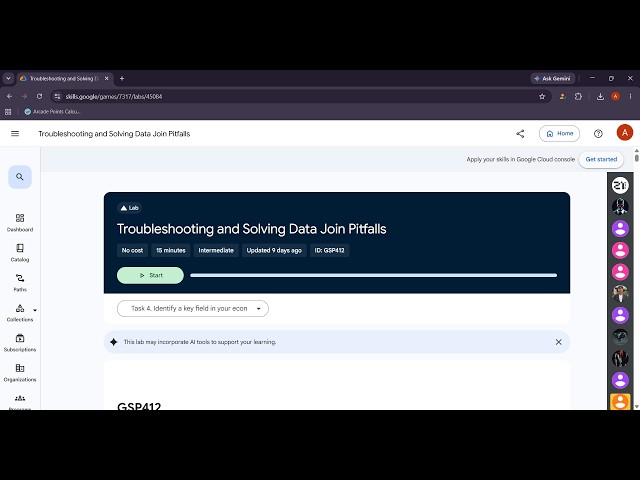The width and height of the screenshot is (640, 480).
Task: Open Paths from the sidebar
Action: [20, 283]
